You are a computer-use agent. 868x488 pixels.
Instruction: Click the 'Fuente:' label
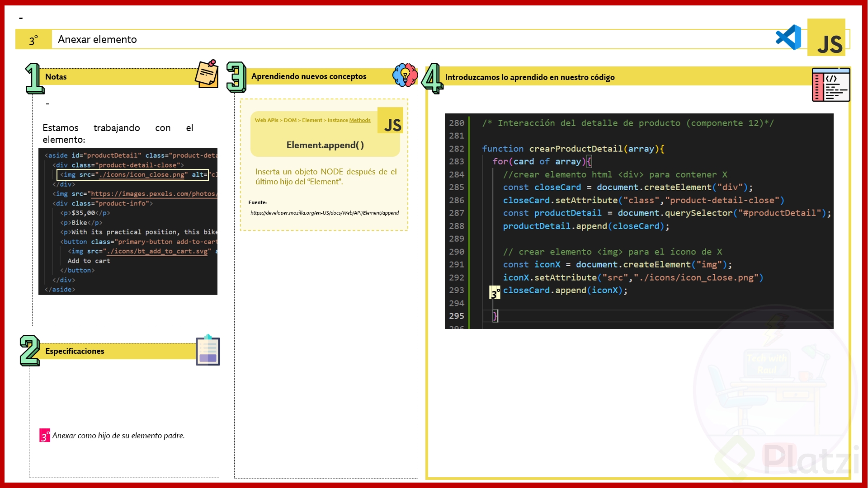[258, 202]
